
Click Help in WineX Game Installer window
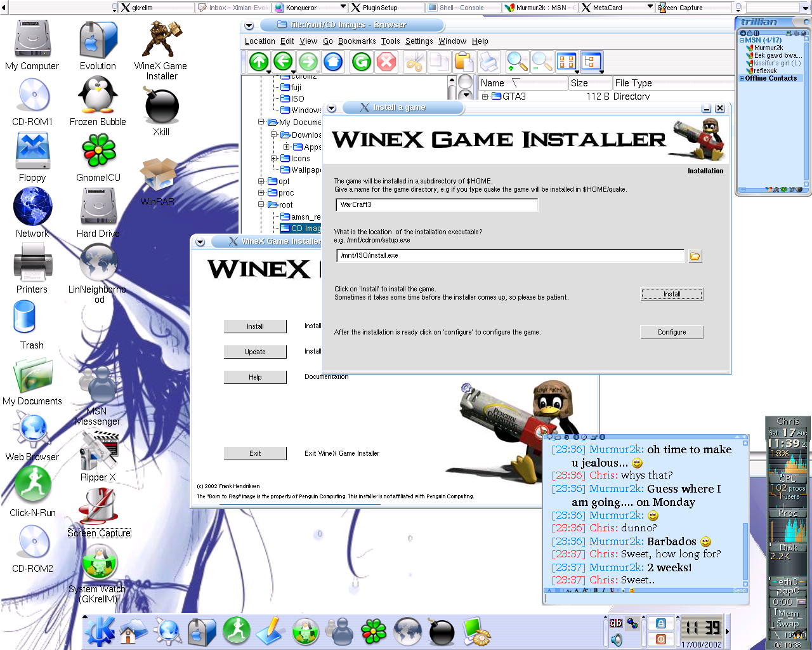255,377
